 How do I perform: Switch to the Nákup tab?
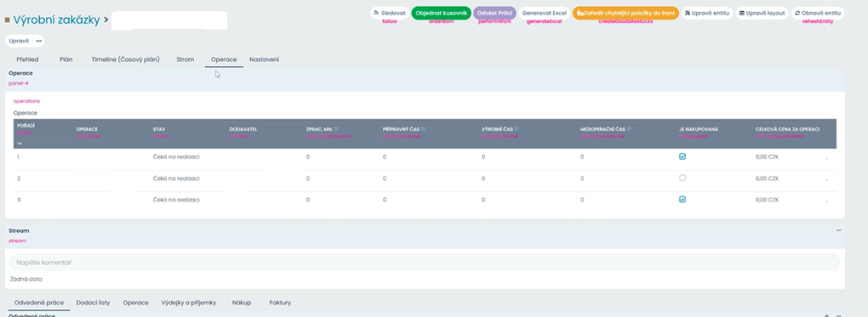[x=242, y=303]
